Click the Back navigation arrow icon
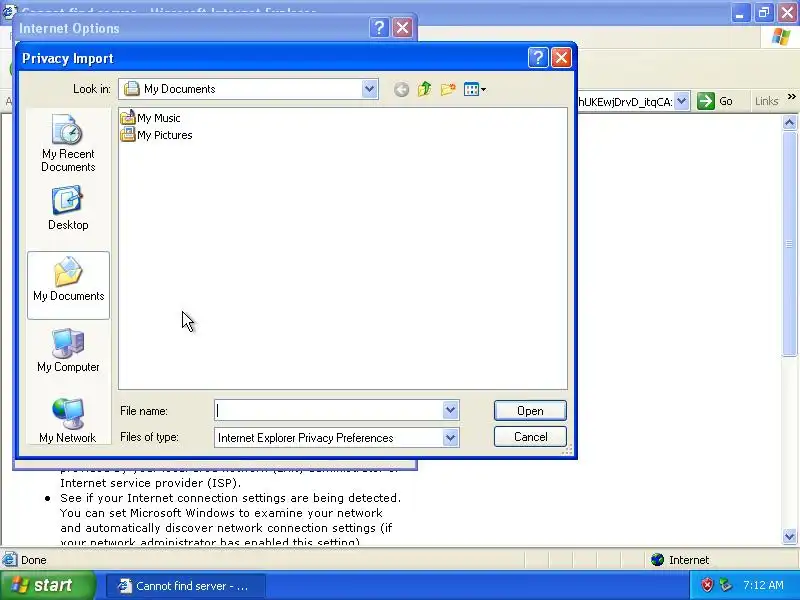The image size is (800, 600). [x=402, y=90]
